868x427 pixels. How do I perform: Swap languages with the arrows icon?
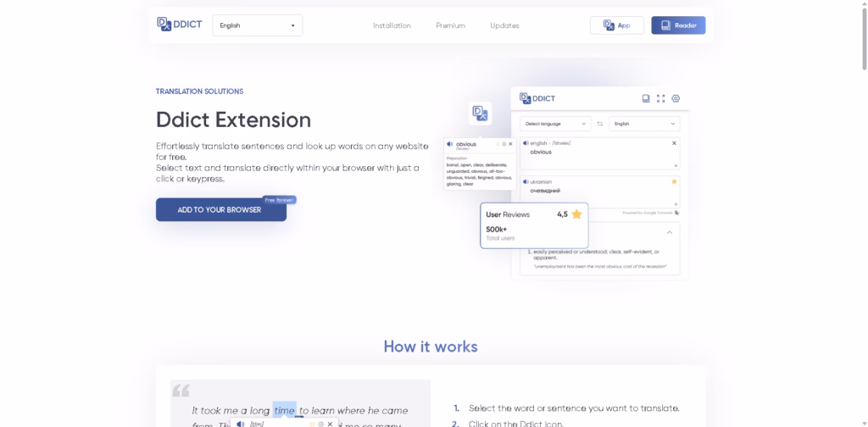[x=599, y=124]
